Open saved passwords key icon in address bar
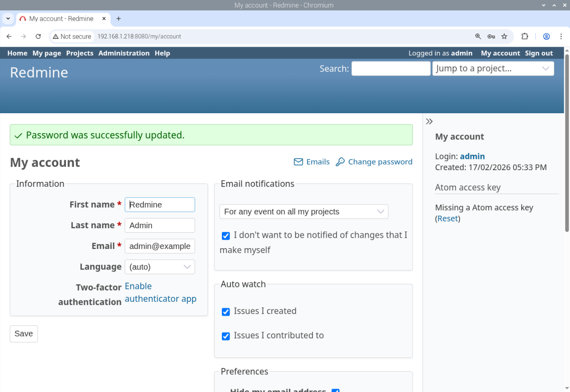570x392 pixels. point(492,36)
